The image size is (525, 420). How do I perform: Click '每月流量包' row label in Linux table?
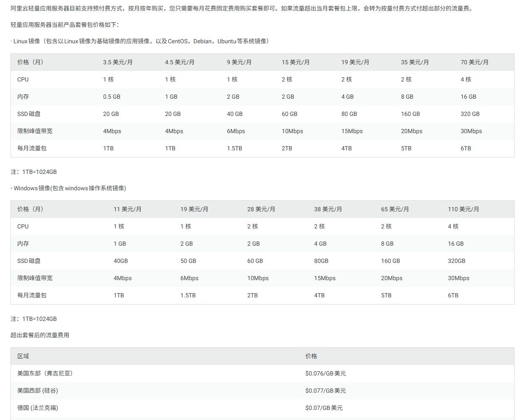[x=32, y=148]
